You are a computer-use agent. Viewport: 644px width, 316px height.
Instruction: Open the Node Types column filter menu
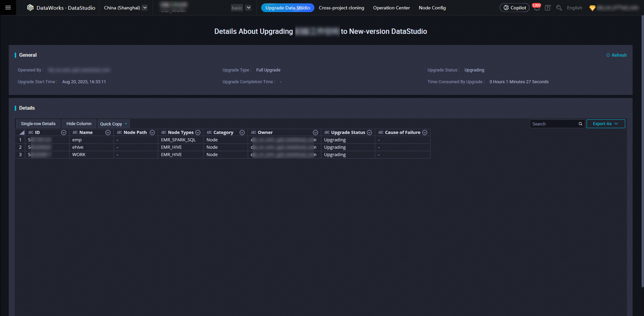198,133
